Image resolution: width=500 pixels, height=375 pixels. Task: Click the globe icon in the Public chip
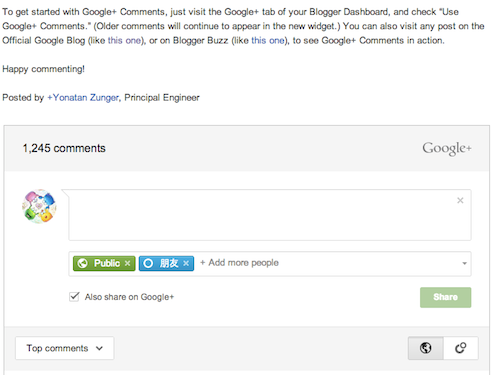pos(82,263)
